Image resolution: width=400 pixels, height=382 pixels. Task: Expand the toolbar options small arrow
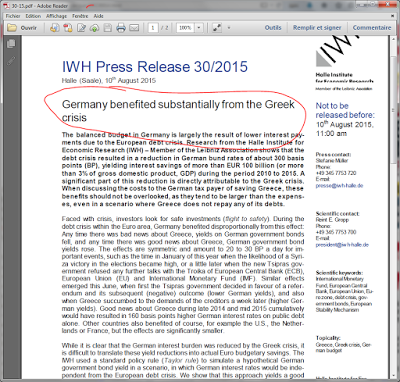[229, 28]
